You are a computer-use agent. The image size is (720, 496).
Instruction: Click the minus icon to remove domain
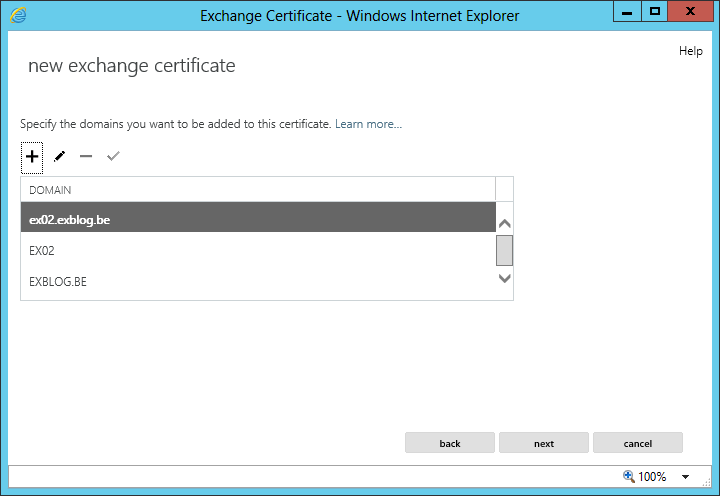tap(86, 157)
